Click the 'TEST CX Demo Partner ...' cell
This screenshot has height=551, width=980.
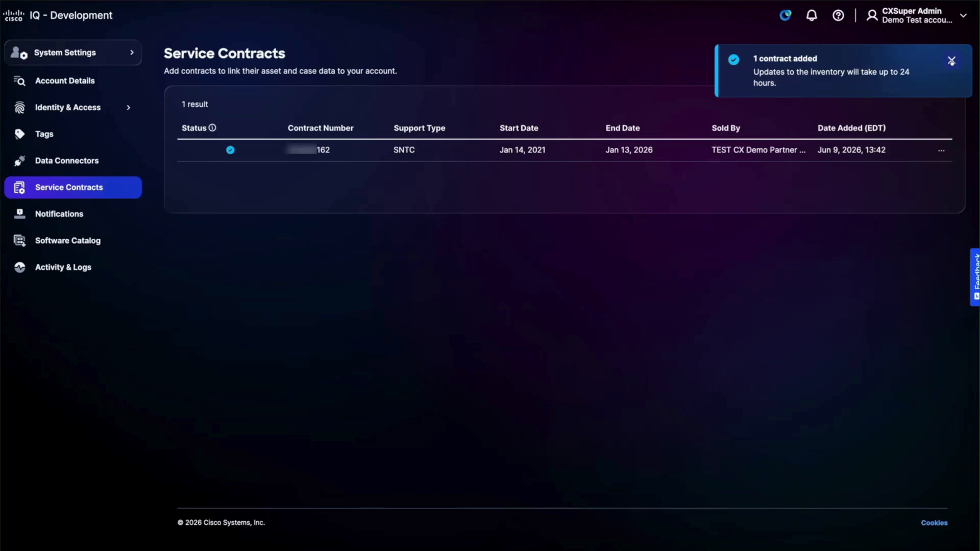point(759,150)
